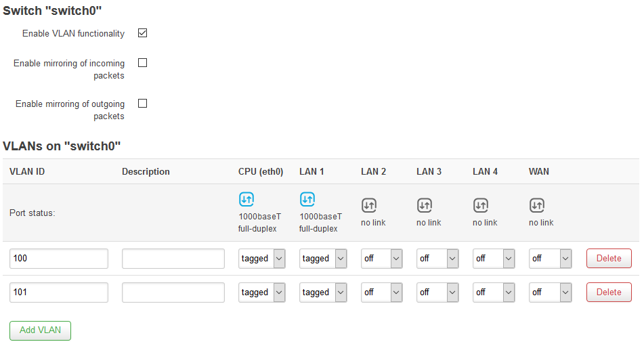This screenshot has height=346, width=644.
Task: Click the LAN 2 no-link port icon
Action: click(x=369, y=205)
